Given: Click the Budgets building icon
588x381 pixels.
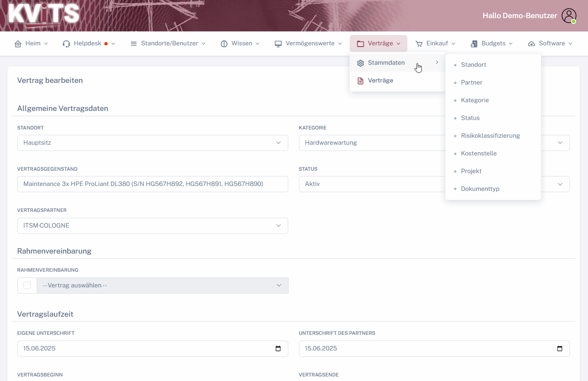Looking at the screenshot, I should (x=474, y=43).
